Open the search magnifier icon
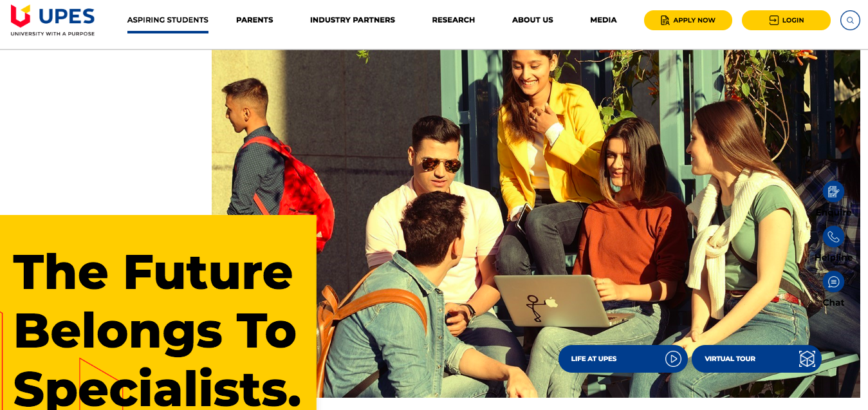868x410 pixels. 850,20
